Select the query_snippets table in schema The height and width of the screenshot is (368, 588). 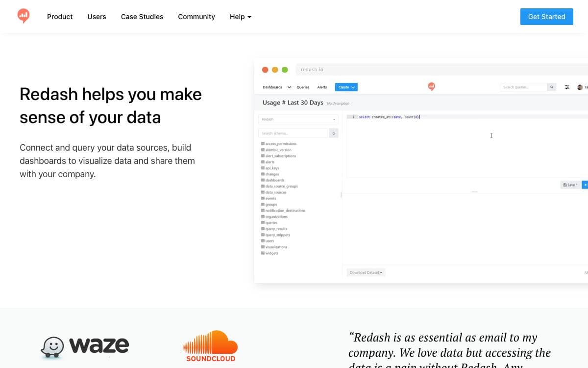coord(275,235)
